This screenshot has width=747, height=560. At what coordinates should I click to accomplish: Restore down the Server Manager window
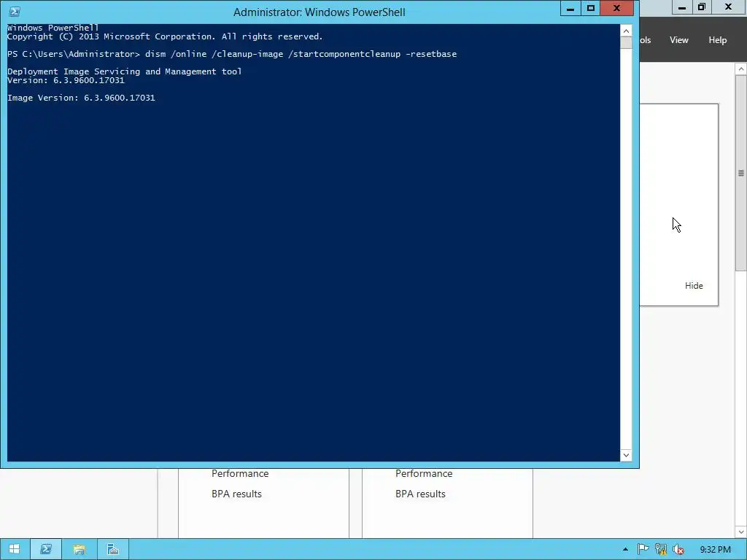point(702,7)
